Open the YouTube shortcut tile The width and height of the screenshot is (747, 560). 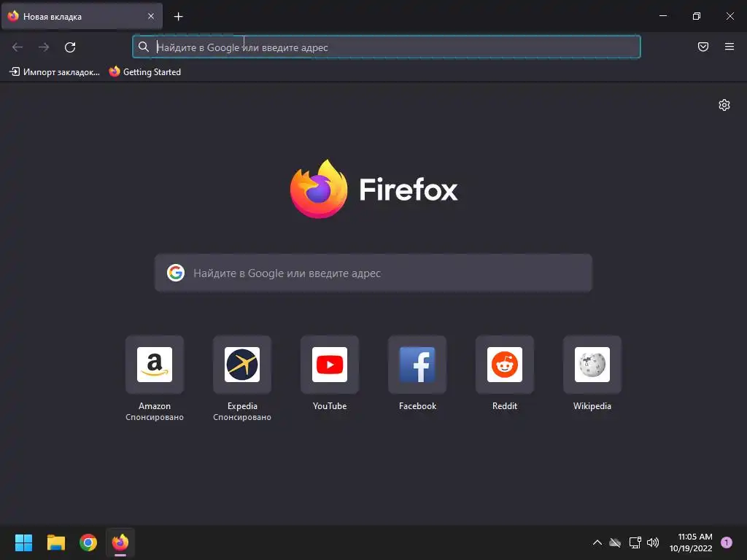(x=330, y=365)
